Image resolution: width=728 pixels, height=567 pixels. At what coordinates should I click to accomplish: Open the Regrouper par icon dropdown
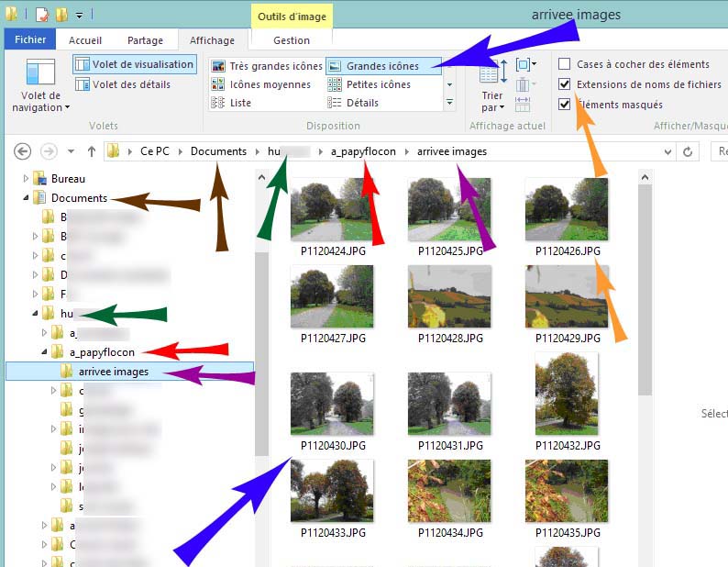click(526, 64)
